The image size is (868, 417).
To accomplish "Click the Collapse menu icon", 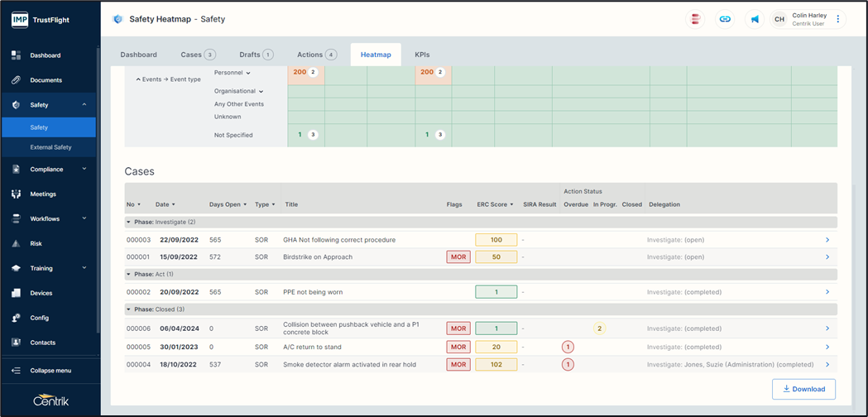I will (x=16, y=371).
